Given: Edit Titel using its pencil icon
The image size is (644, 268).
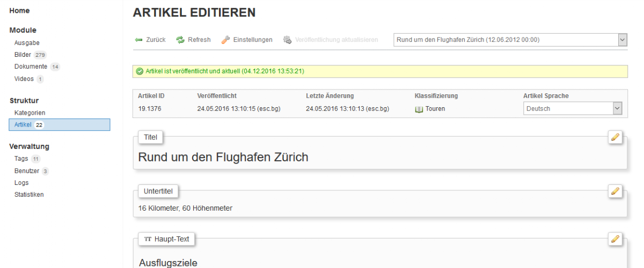Looking at the screenshot, I should pos(615,137).
